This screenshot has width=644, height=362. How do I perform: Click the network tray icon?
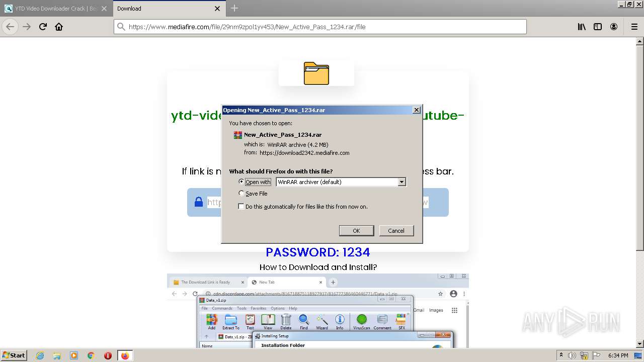(x=584, y=355)
